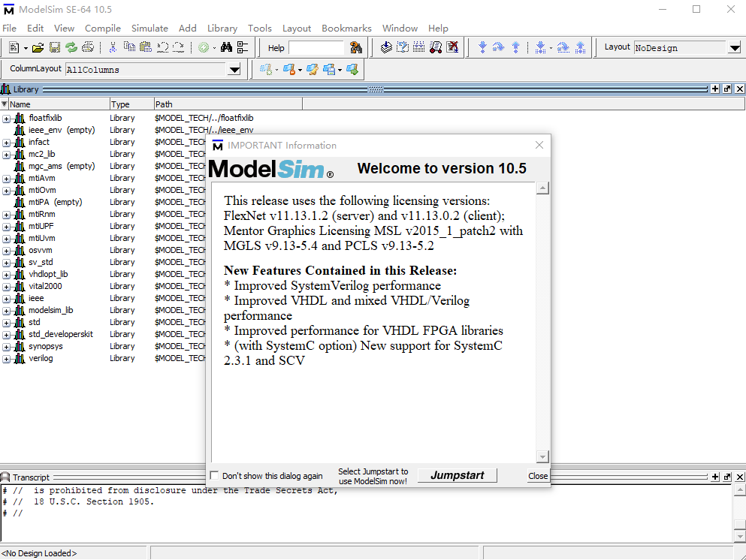The image size is (746, 560).
Task: Open the Bookmarks menu
Action: click(x=346, y=28)
